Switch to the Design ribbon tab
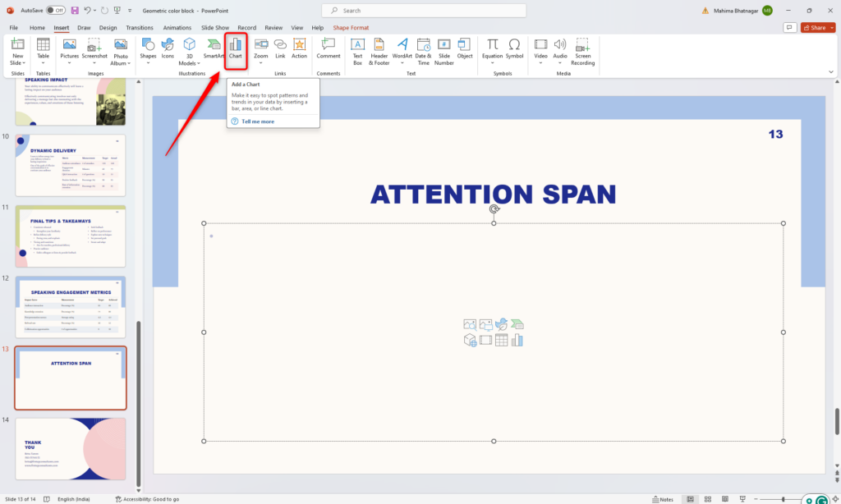This screenshot has height=504, width=841. point(108,26)
